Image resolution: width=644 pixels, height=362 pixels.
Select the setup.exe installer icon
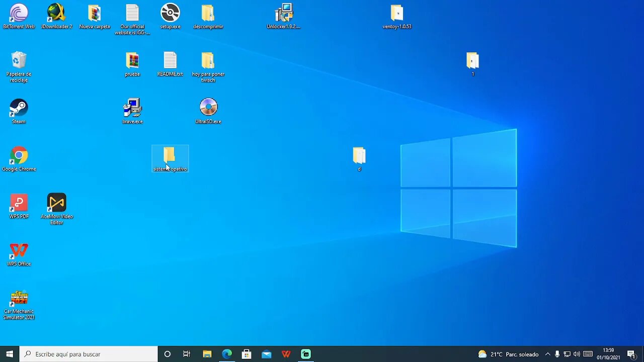(x=170, y=16)
